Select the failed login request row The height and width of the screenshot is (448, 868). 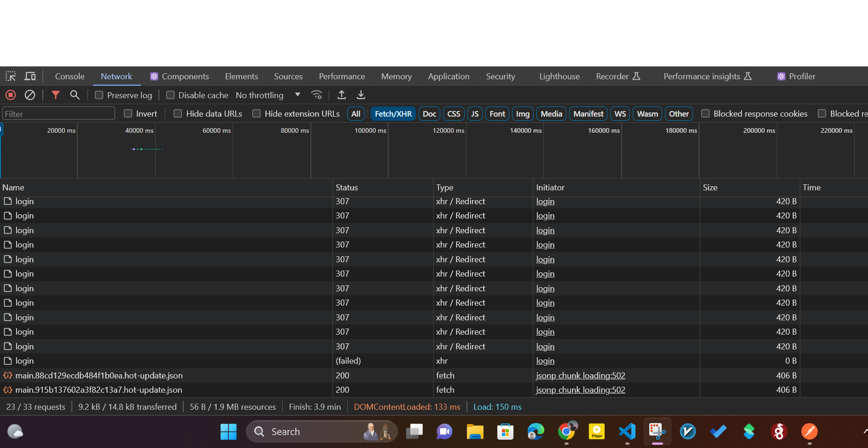(x=434, y=361)
